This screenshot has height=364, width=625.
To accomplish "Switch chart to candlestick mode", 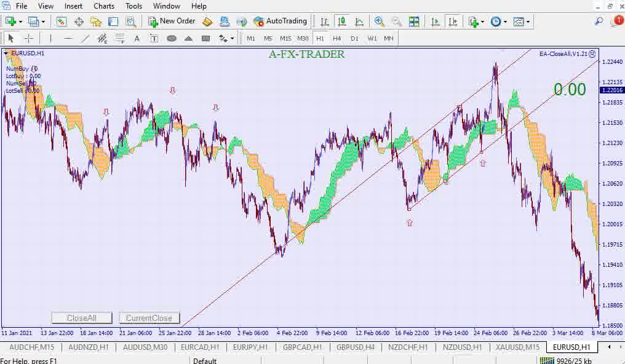I will click(341, 22).
